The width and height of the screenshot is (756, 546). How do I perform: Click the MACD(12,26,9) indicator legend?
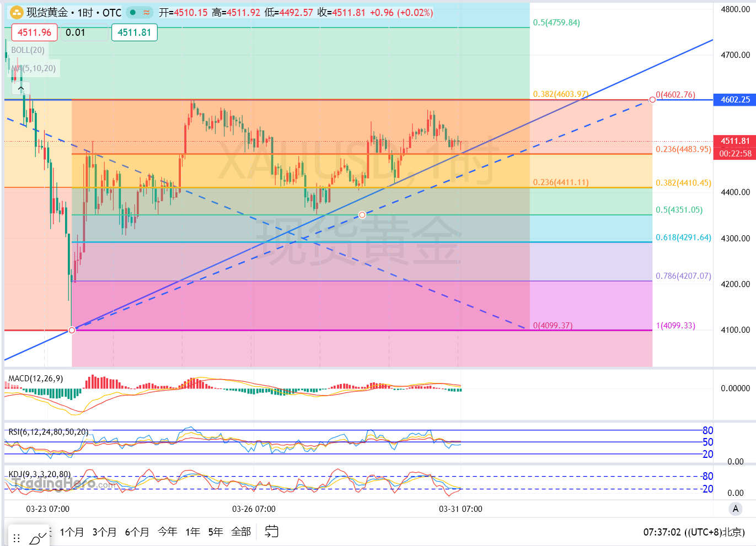[35, 379]
